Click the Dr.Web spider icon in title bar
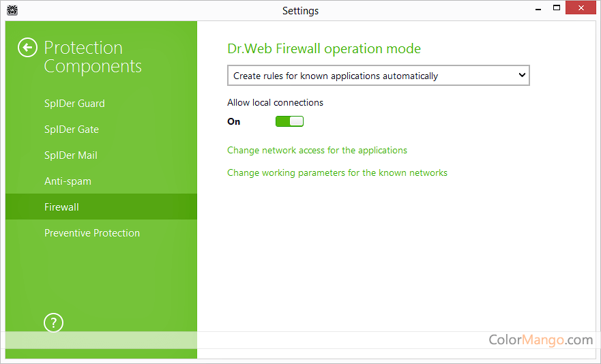 coord(12,10)
